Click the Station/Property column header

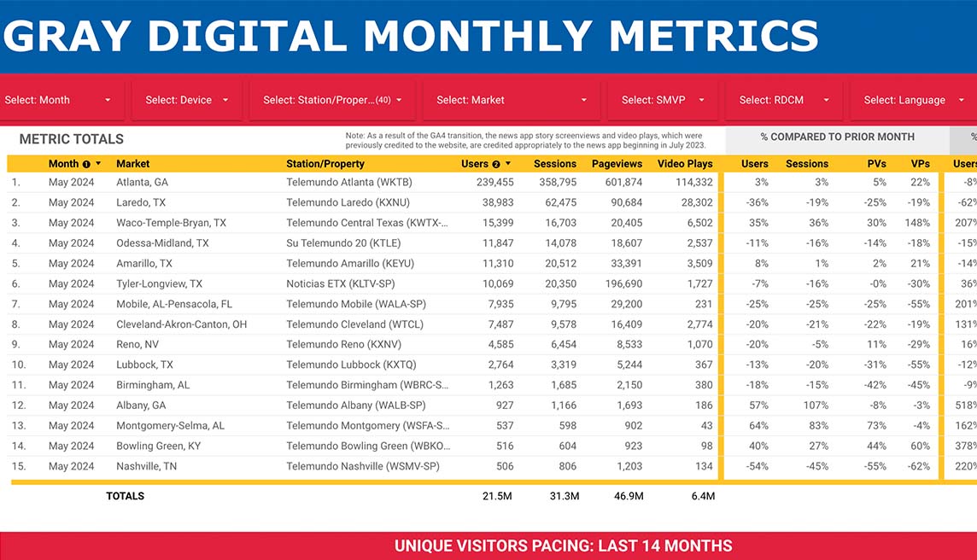point(325,164)
